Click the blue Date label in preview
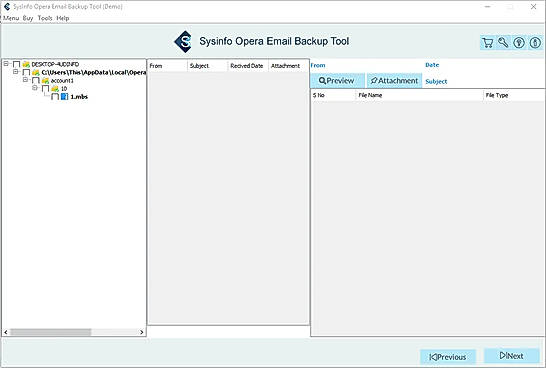The height and width of the screenshot is (368, 546). click(x=432, y=65)
